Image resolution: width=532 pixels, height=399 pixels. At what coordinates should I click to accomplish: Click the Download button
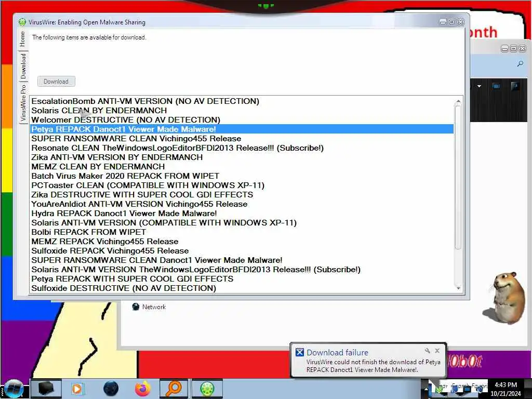(x=56, y=82)
